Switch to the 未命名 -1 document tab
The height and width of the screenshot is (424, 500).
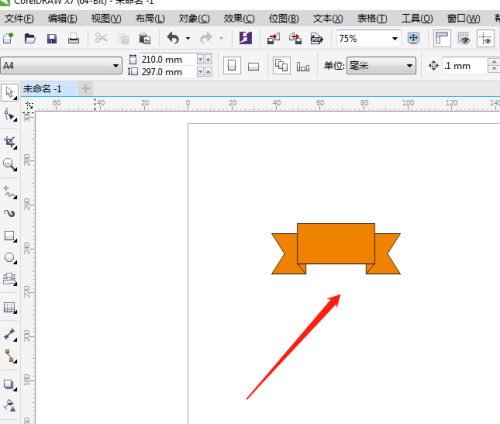click(x=49, y=89)
